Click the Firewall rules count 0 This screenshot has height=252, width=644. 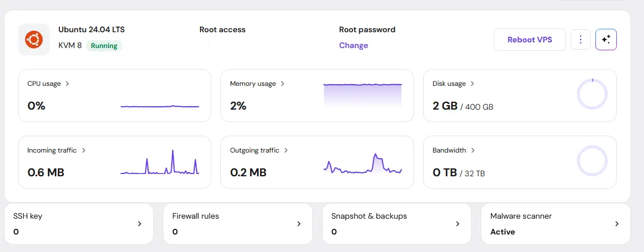(x=175, y=232)
